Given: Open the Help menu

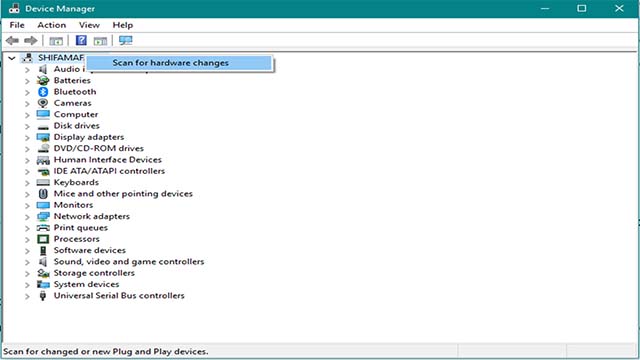Looking at the screenshot, I should [122, 25].
